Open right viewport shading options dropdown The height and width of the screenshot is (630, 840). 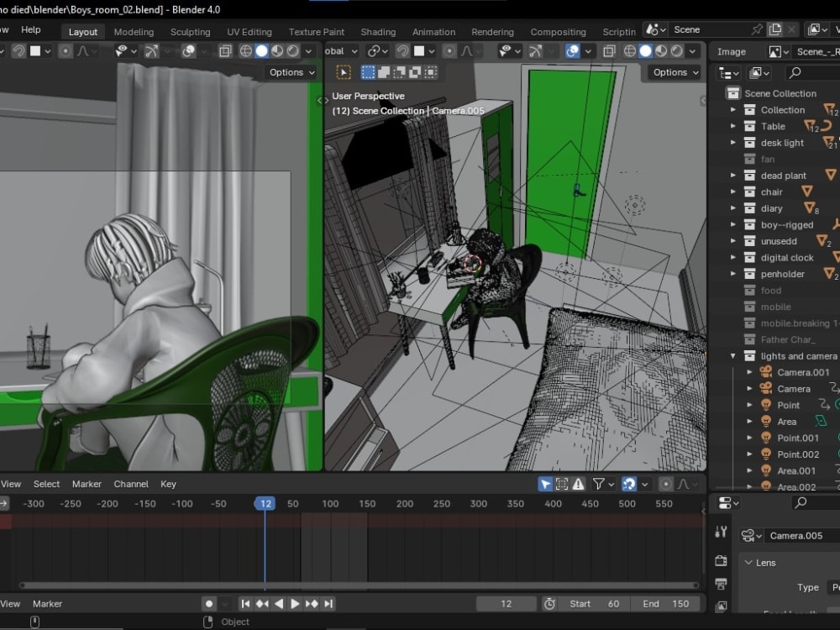pos(693,51)
